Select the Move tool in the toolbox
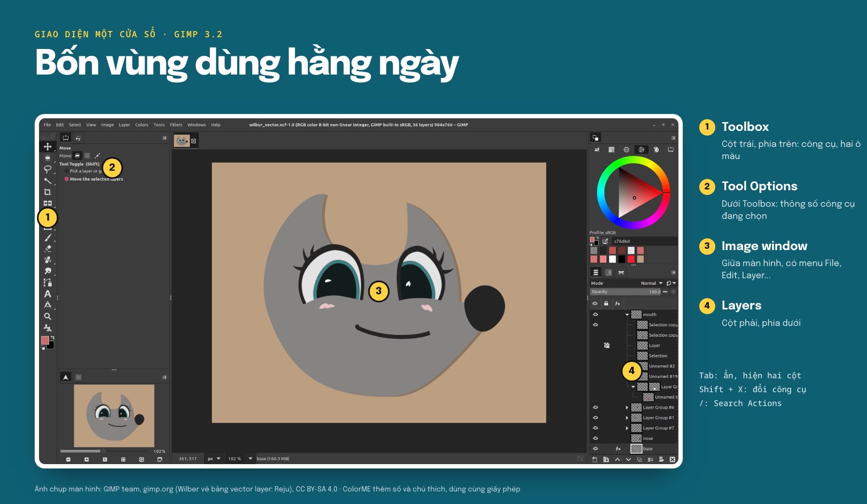 [48, 146]
